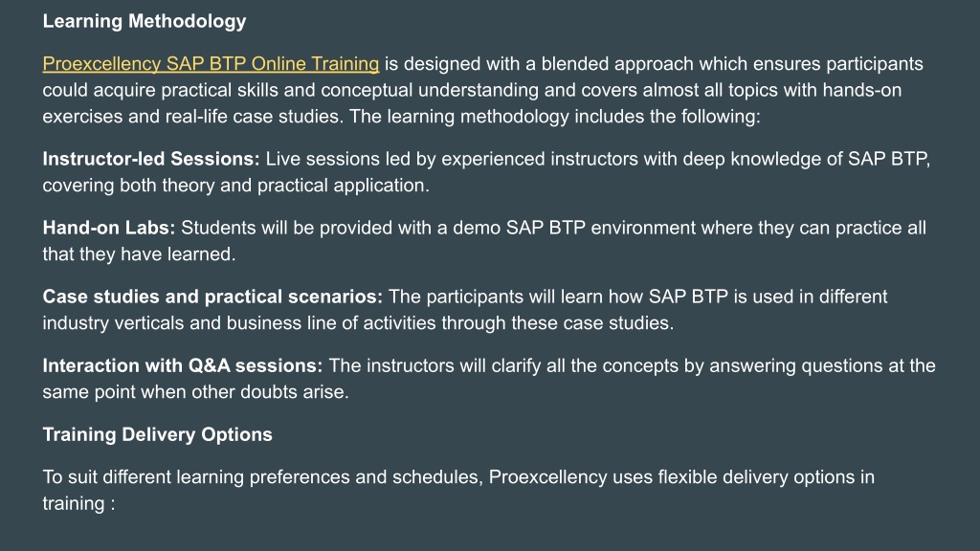Click the bold Hand-on Labs label
The image size is (980, 551).
[109, 228]
